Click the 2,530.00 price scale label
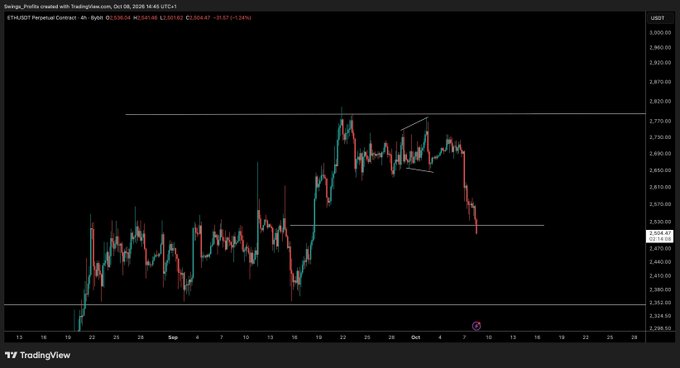The height and width of the screenshot is (368, 680). (x=660, y=221)
